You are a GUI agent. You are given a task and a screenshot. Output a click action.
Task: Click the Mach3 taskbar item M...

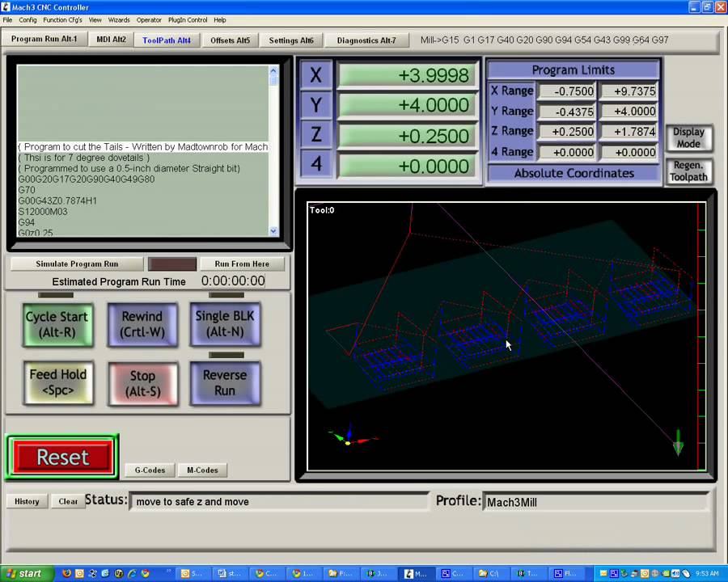(x=416, y=574)
